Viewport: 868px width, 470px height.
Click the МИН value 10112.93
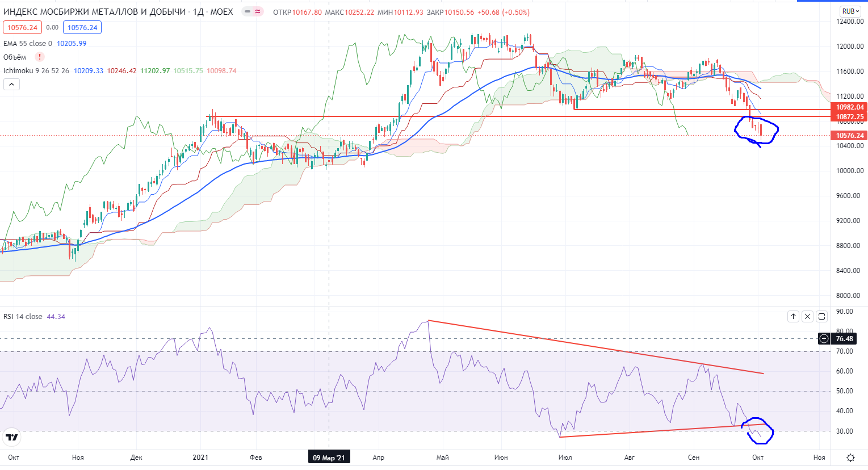[409, 12]
